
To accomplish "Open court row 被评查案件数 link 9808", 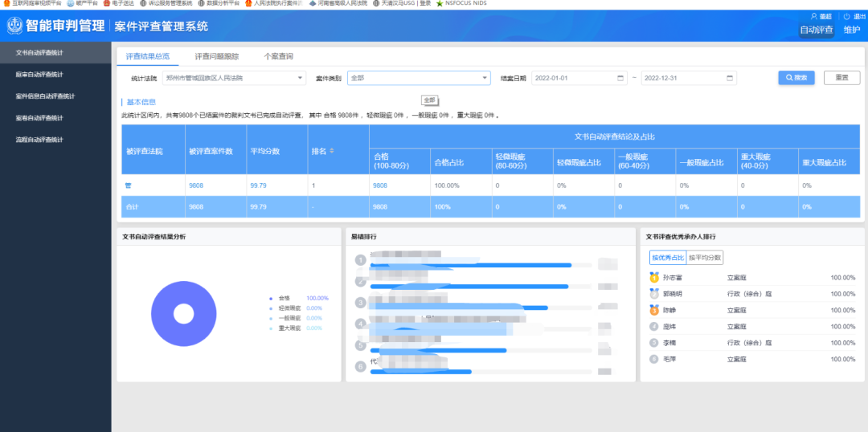I will [x=196, y=185].
